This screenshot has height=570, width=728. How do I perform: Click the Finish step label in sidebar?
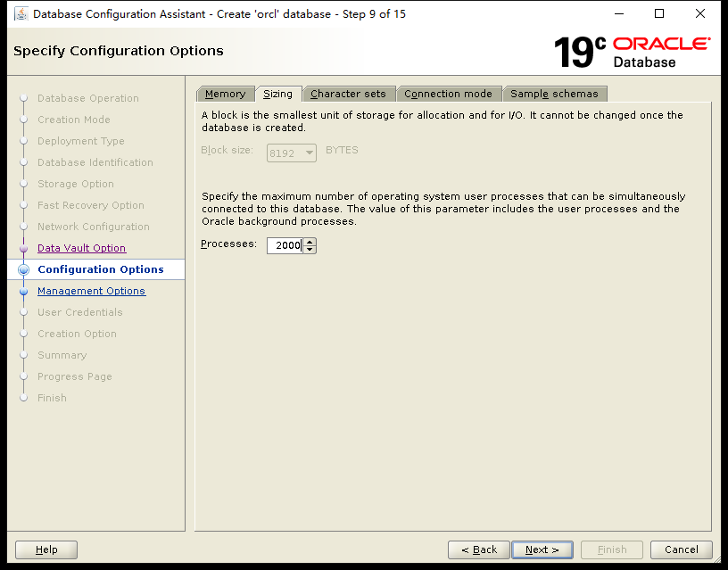[x=52, y=398]
